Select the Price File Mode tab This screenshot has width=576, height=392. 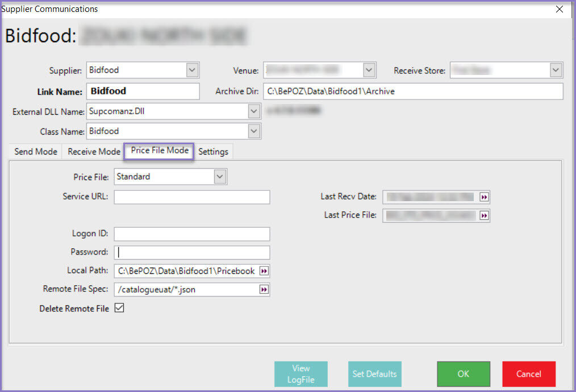click(x=160, y=151)
